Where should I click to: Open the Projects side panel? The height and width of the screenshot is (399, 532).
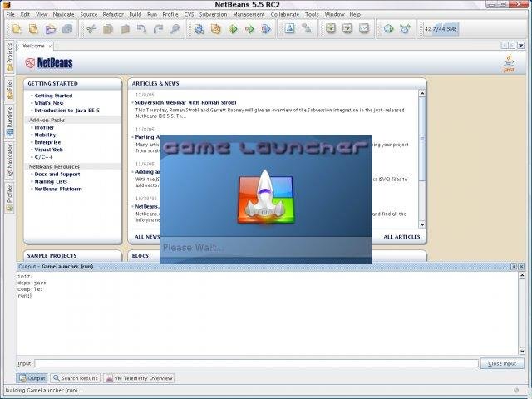pyautogui.click(x=9, y=57)
